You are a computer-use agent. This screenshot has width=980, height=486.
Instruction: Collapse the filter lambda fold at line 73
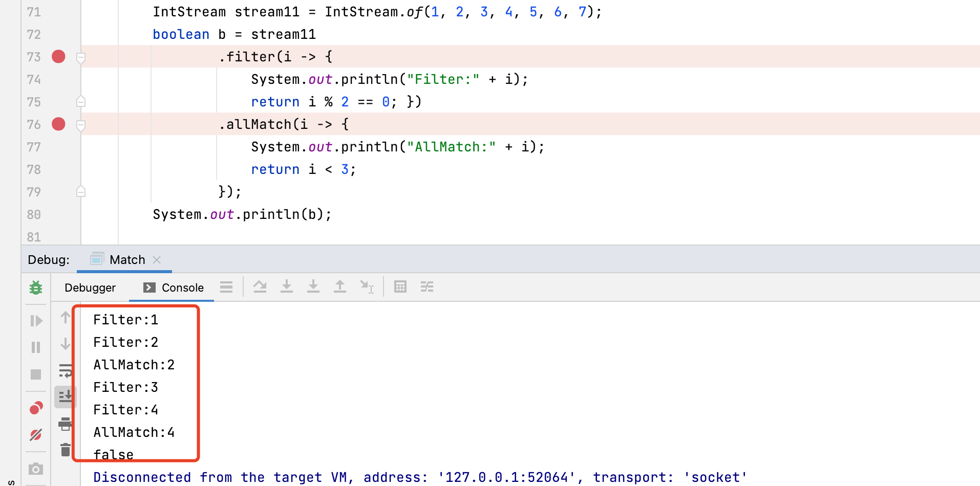81,58
